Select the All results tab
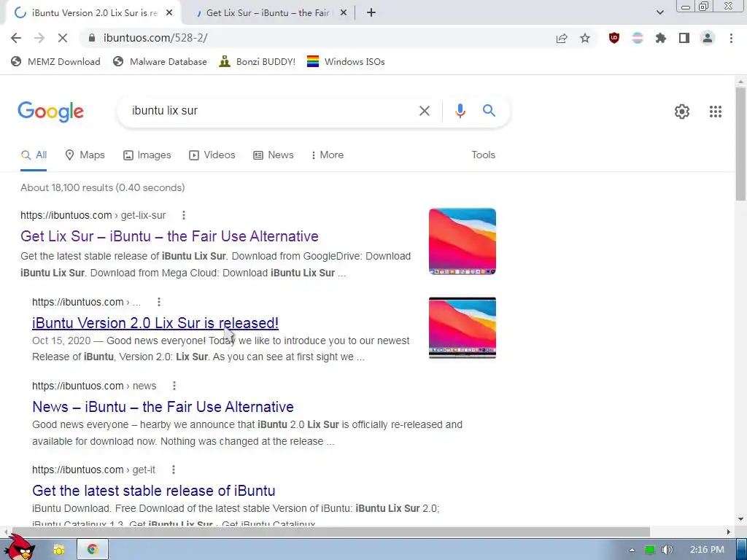The image size is (747, 560). click(x=34, y=155)
